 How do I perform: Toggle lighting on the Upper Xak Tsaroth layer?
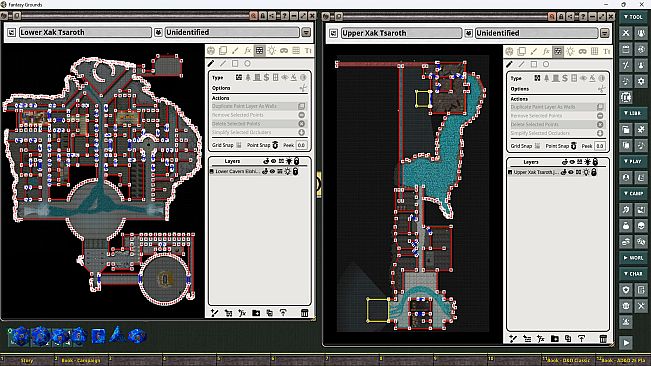(586, 172)
